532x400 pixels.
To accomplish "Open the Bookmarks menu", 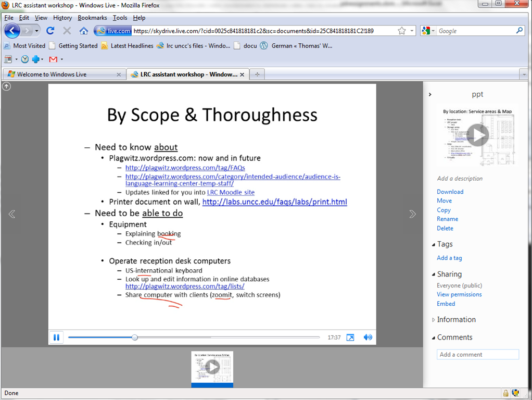I will [x=92, y=18].
